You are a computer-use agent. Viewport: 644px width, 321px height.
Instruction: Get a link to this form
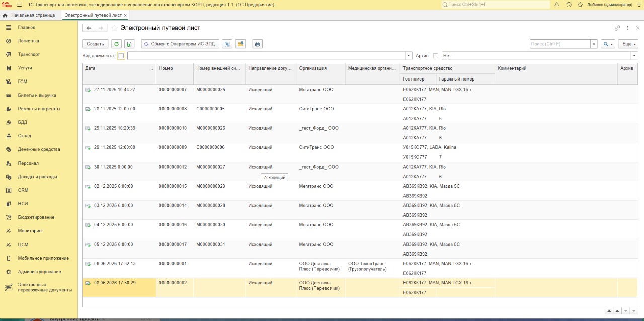(x=617, y=28)
